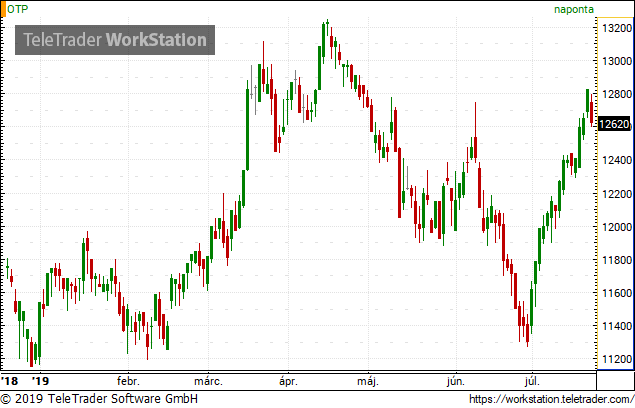Screen dimensions: 635x408
Task: Click the OTP ticker label
Action: [17, 9]
